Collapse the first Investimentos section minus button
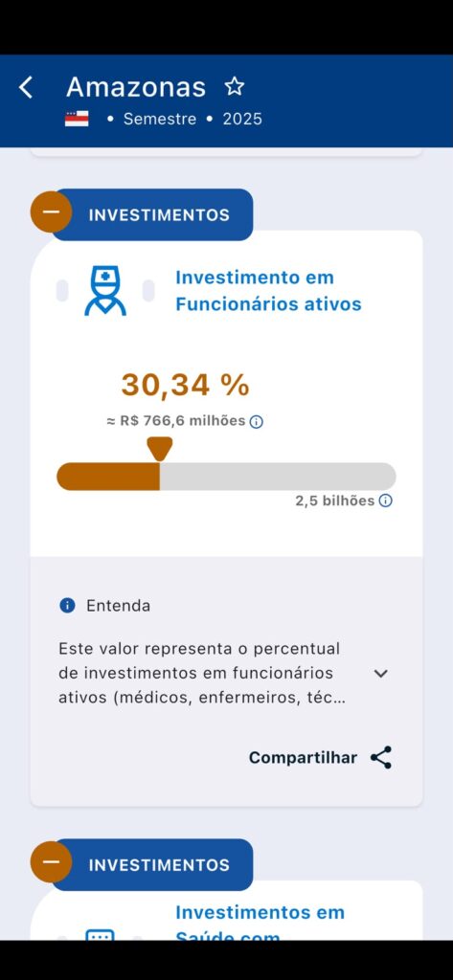Viewport: 453px width, 980px height. coord(51,212)
